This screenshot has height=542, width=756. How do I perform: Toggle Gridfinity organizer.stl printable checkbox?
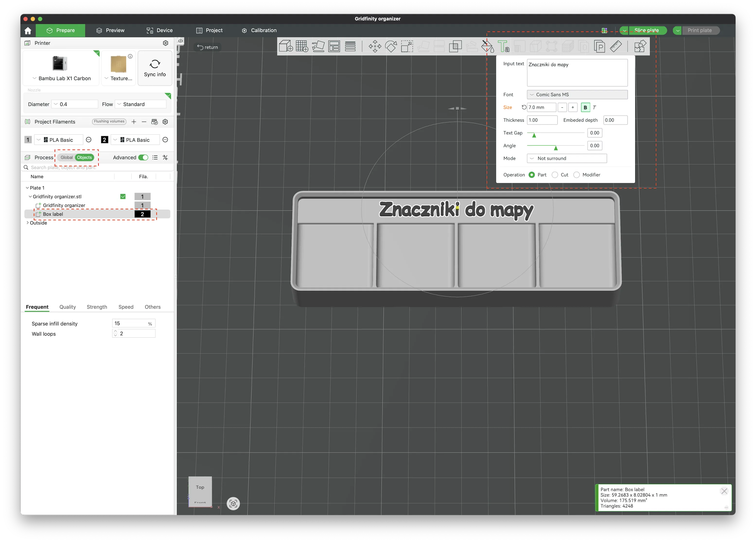pos(123,197)
